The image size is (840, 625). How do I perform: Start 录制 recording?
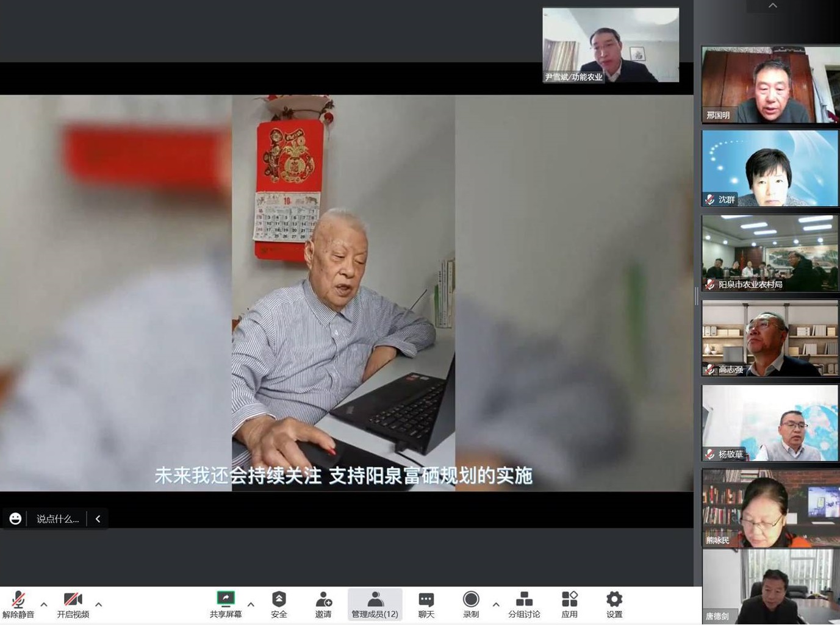coord(471,600)
